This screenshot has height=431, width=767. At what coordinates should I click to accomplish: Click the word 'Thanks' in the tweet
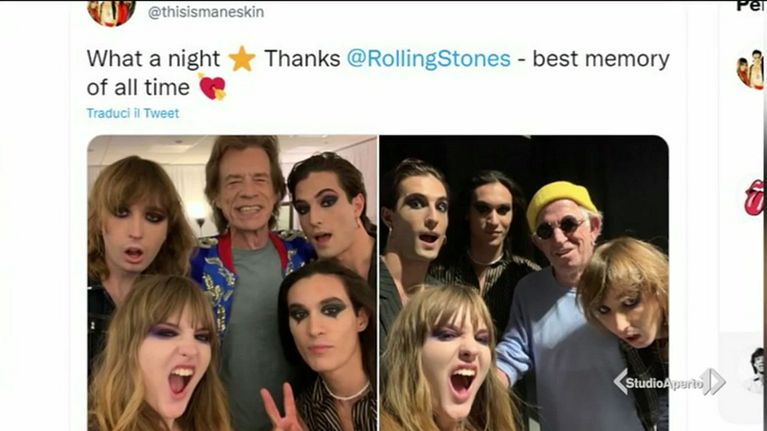301,58
